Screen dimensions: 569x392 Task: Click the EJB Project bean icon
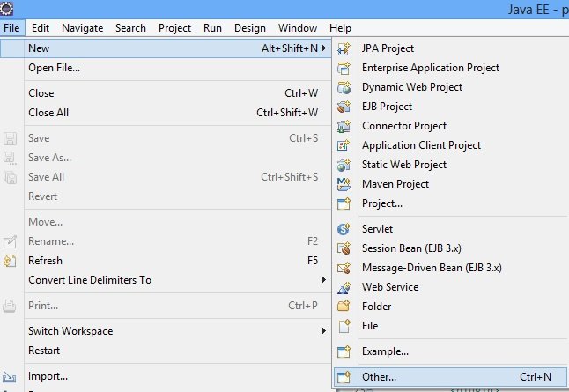point(344,107)
